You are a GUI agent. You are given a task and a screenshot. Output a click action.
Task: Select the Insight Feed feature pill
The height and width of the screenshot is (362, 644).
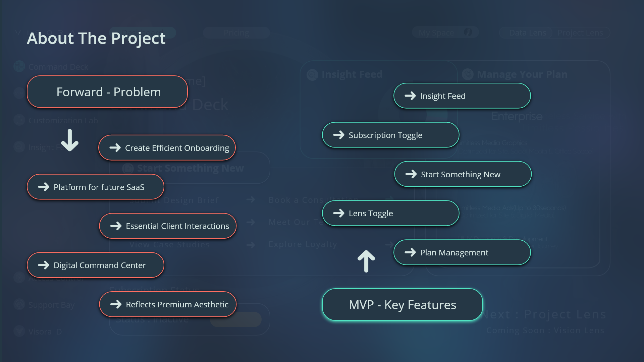[x=462, y=96]
